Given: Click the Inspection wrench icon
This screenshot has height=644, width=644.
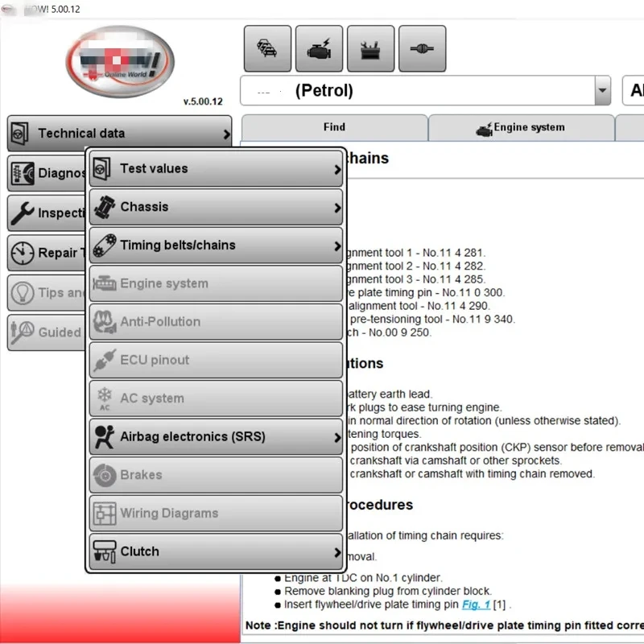Looking at the screenshot, I should click(23, 213).
